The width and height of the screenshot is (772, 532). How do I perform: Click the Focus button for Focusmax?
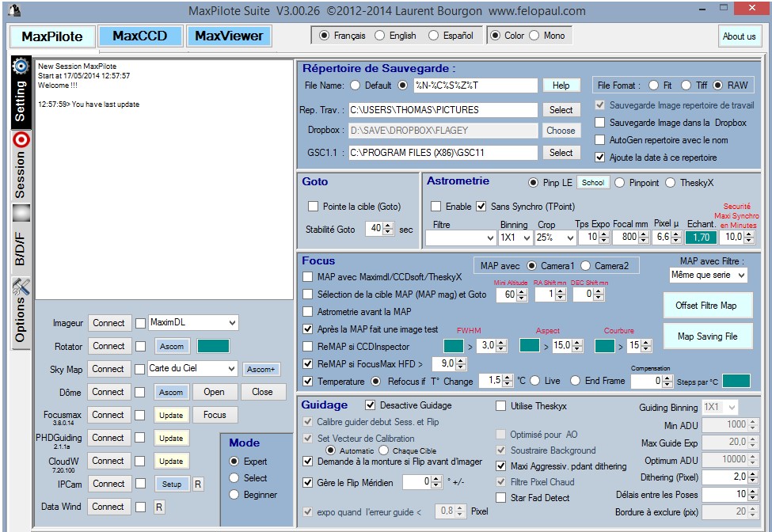pyautogui.click(x=215, y=415)
